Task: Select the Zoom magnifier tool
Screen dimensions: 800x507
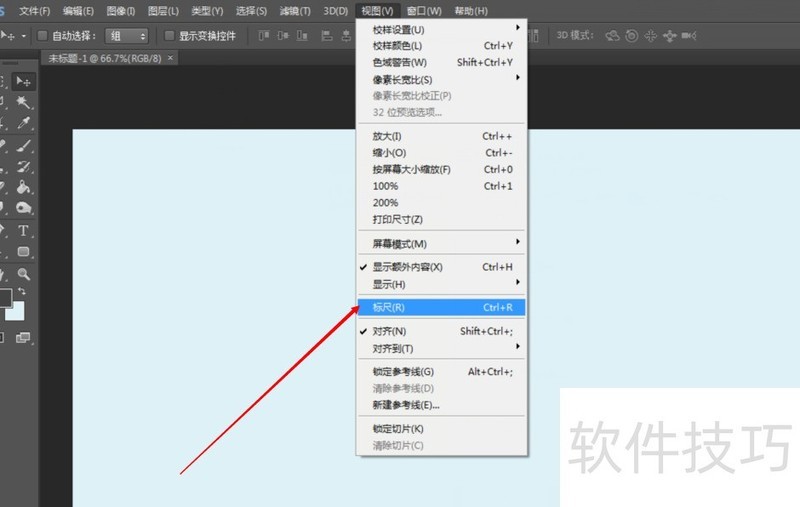Action: tap(23, 274)
